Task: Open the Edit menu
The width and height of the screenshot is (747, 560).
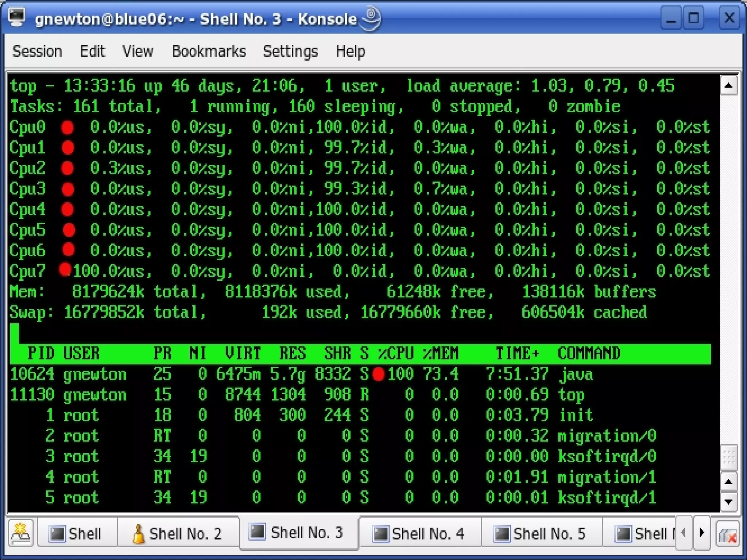Action: pyautogui.click(x=92, y=51)
